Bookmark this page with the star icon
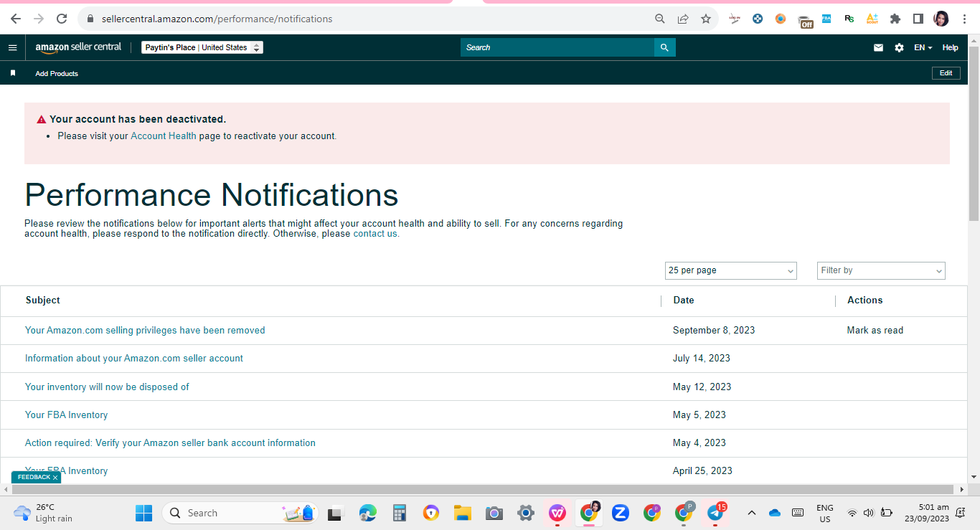This screenshot has height=530, width=980. [706, 19]
